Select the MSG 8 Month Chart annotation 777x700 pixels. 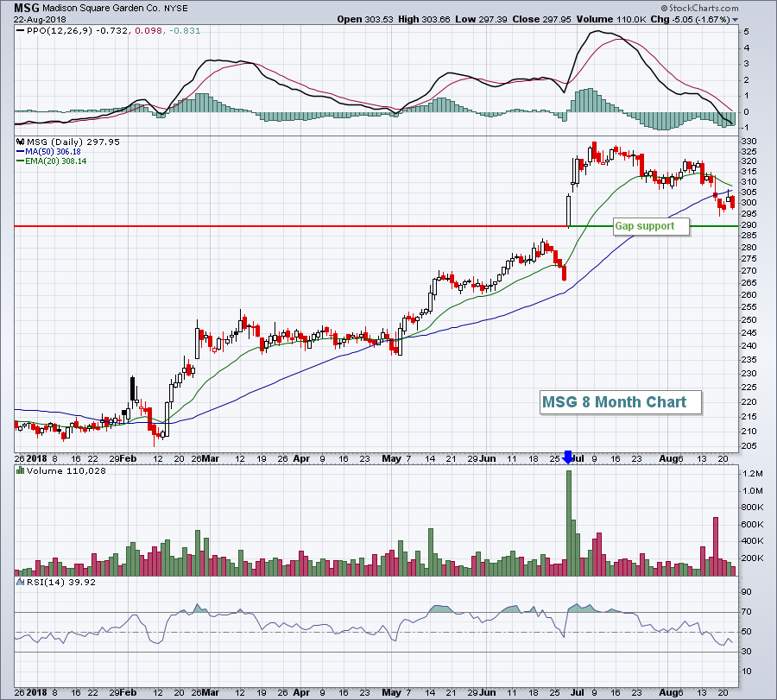[x=620, y=401]
